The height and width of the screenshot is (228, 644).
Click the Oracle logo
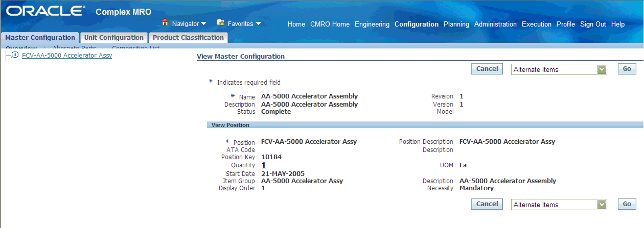click(45, 11)
